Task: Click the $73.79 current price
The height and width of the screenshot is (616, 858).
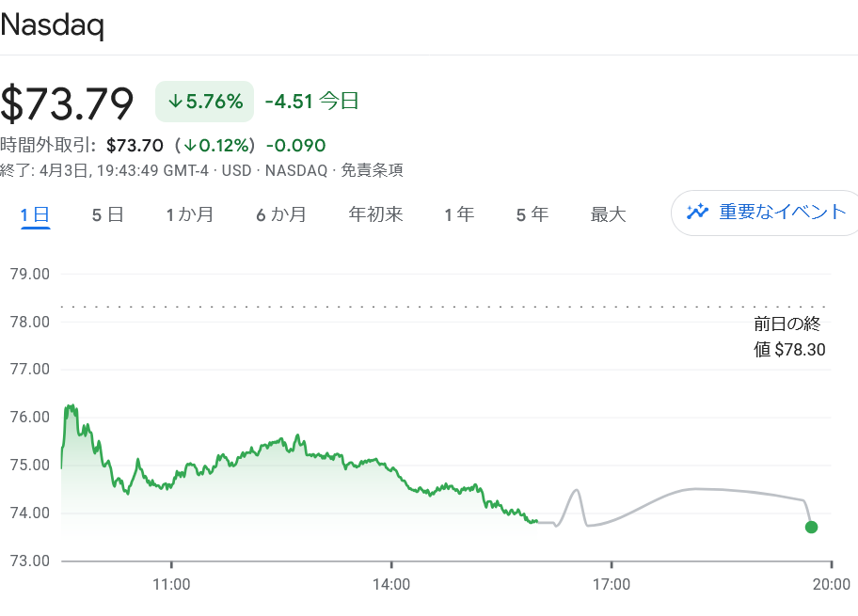Action: click(x=68, y=103)
